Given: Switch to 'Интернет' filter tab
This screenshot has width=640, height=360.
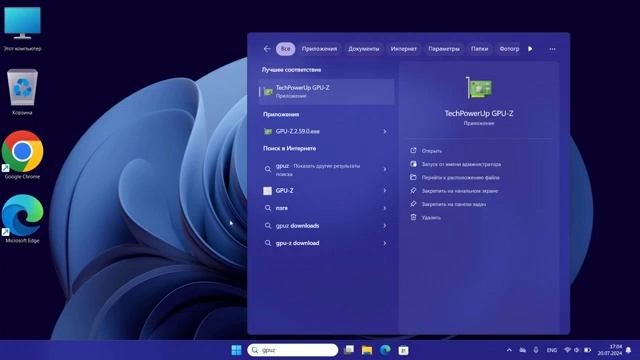Looking at the screenshot, I should (x=403, y=49).
